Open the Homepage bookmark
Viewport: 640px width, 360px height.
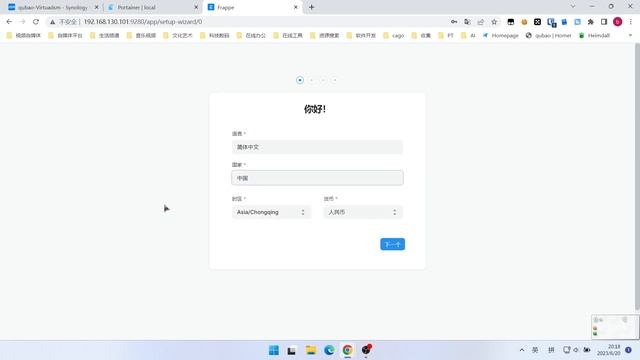point(500,36)
